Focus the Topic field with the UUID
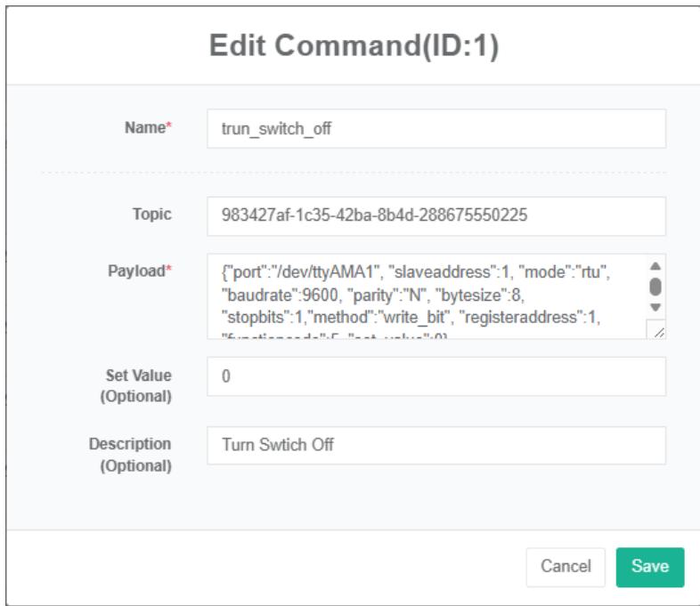700x606 pixels. (435, 215)
